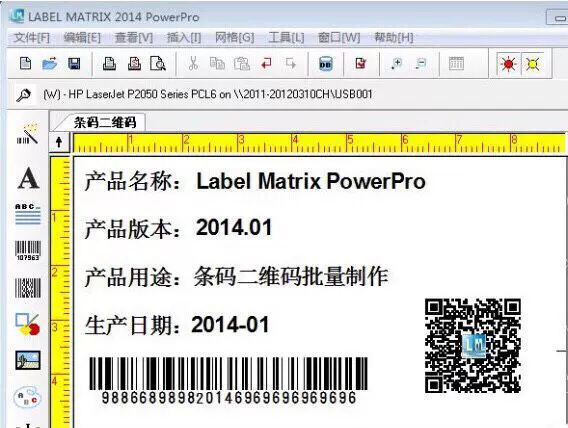Image resolution: width=568 pixels, height=428 pixels.
Task: Open the 工具[L] menu
Action: [x=286, y=38]
